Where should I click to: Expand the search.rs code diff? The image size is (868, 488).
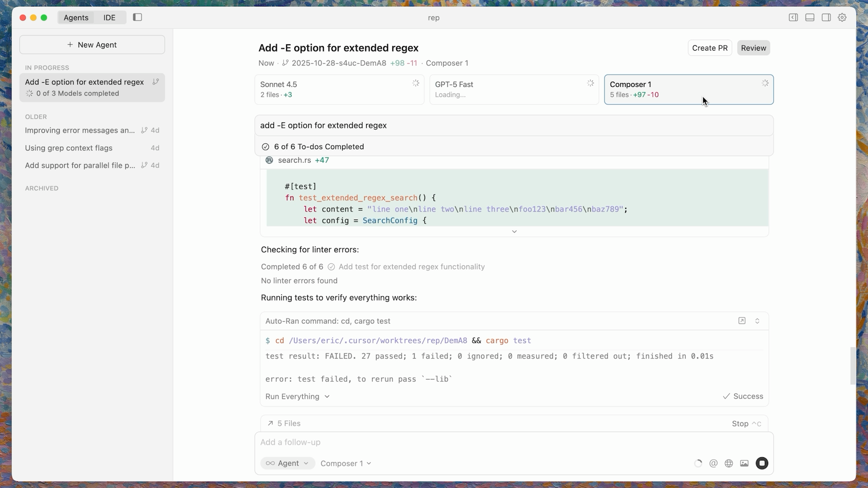(514, 231)
